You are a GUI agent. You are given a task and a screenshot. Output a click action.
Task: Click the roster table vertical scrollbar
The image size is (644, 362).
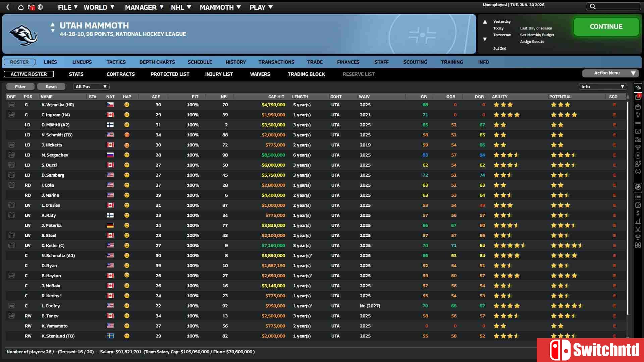(628, 208)
